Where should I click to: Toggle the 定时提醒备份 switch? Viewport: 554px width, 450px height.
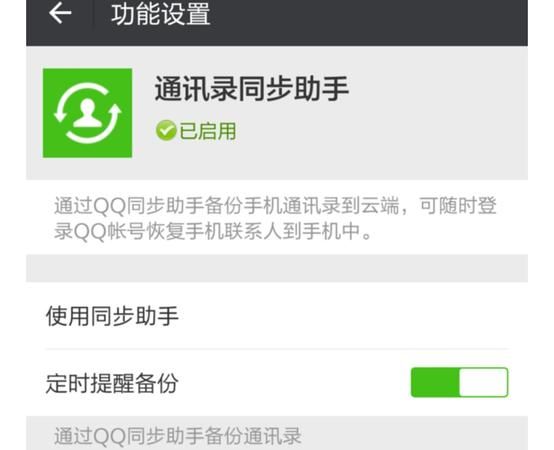coord(459,382)
